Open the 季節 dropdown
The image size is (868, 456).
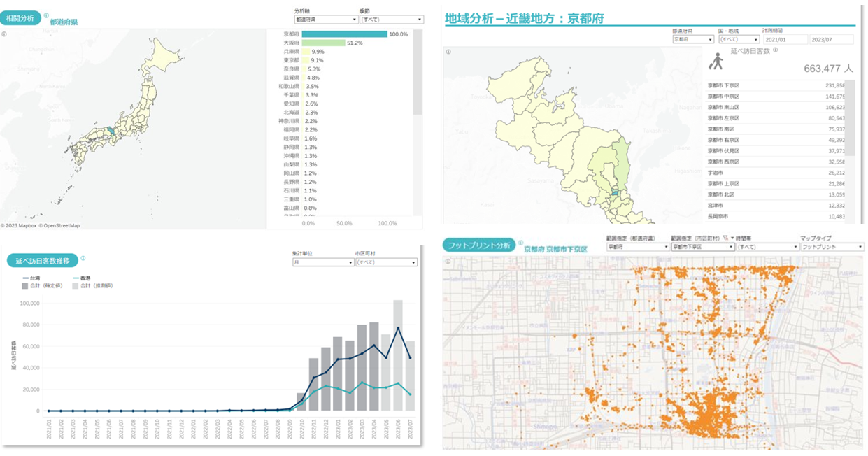[x=391, y=20]
